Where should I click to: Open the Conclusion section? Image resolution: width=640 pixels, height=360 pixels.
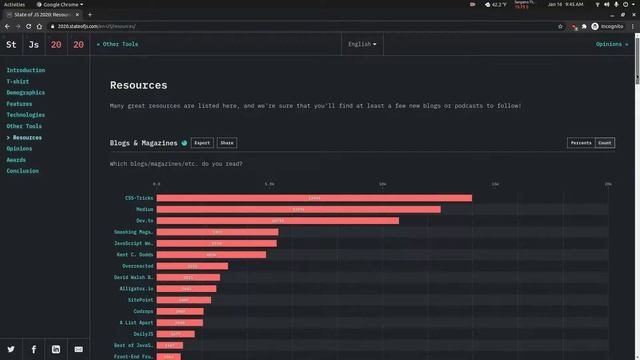[x=22, y=171]
